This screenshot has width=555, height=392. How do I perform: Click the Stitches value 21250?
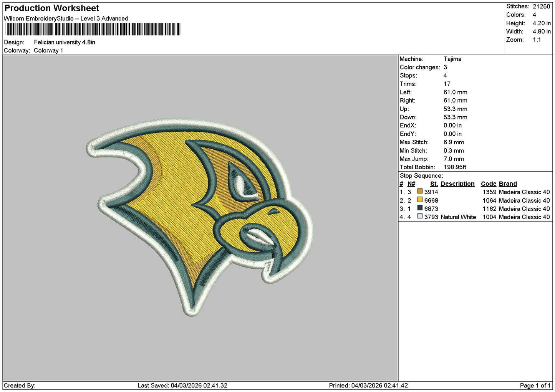(x=542, y=6)
